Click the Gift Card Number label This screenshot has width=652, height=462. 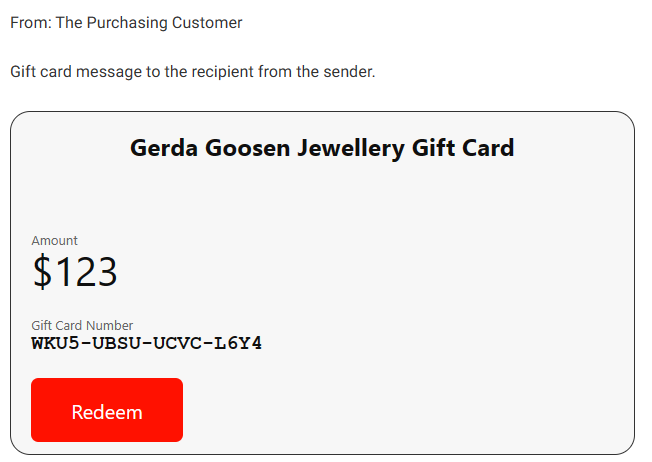click(x=82, y=325)
